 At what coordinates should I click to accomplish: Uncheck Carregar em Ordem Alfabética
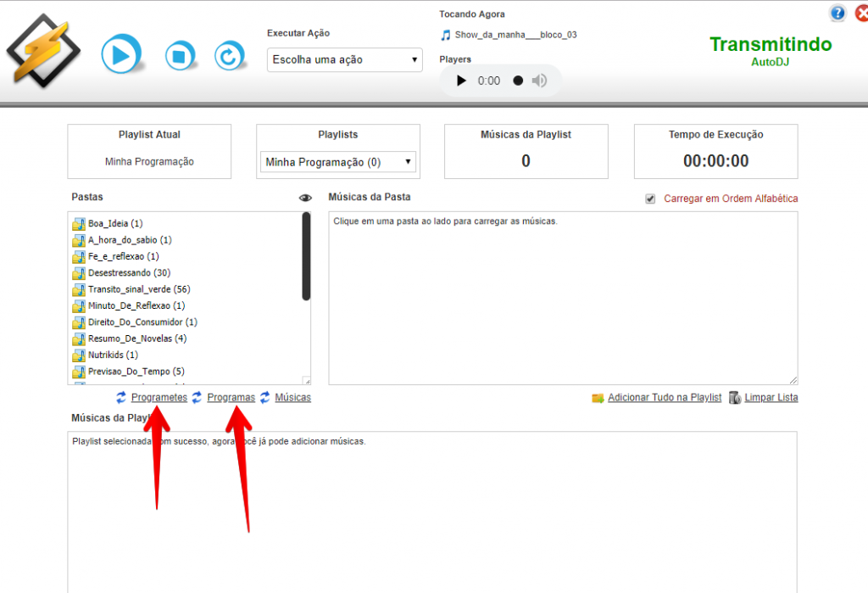649,198
